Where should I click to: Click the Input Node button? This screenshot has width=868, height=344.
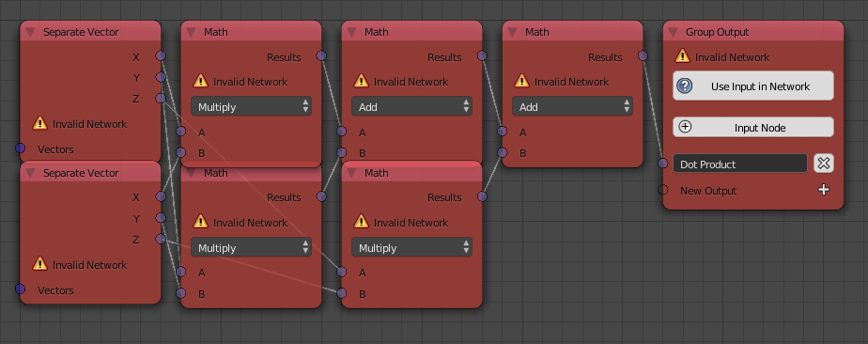[753, 127]
